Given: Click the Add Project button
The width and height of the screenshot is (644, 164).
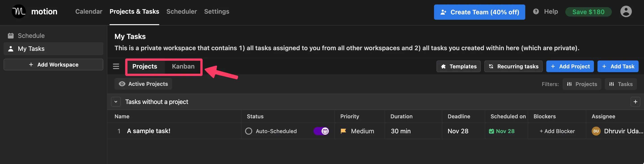Looking at the screenshot, I should tap(570, 66).
